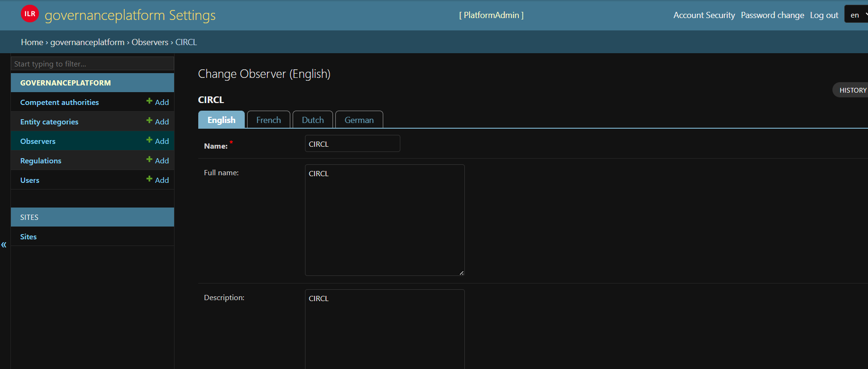Add a new User

coord(157,180)
